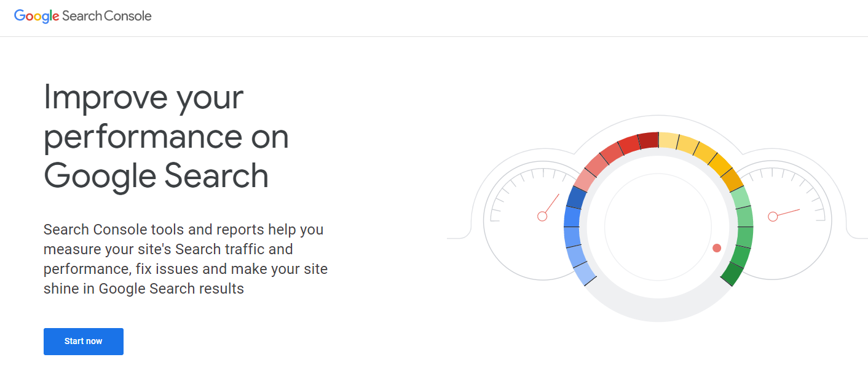Click the lightest blue gauge segment

[x=584, y=273]
